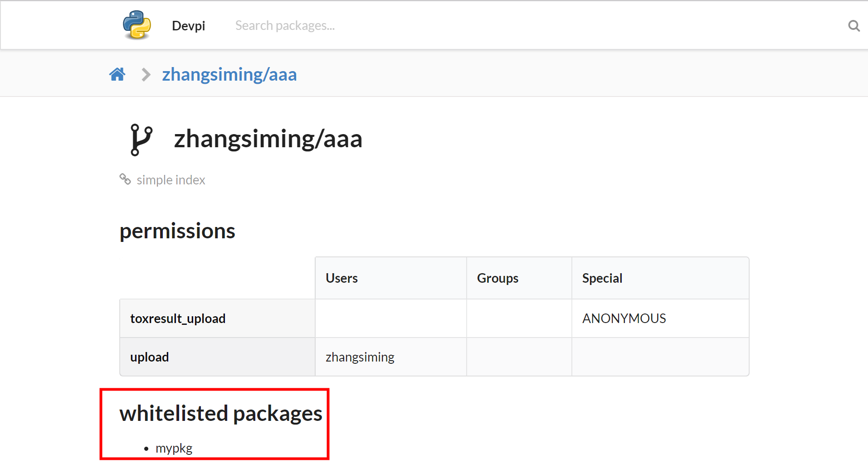Click the toxresult_upload permission row
The width and height of the screenshot is (868, 468).
coord(178,318)
